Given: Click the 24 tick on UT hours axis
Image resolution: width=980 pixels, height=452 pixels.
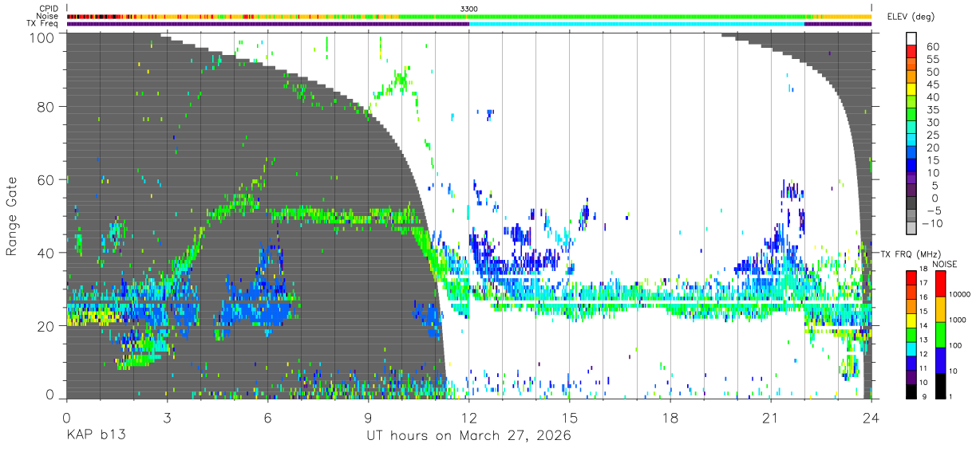Looking at the screenshot, I should 871,418.
